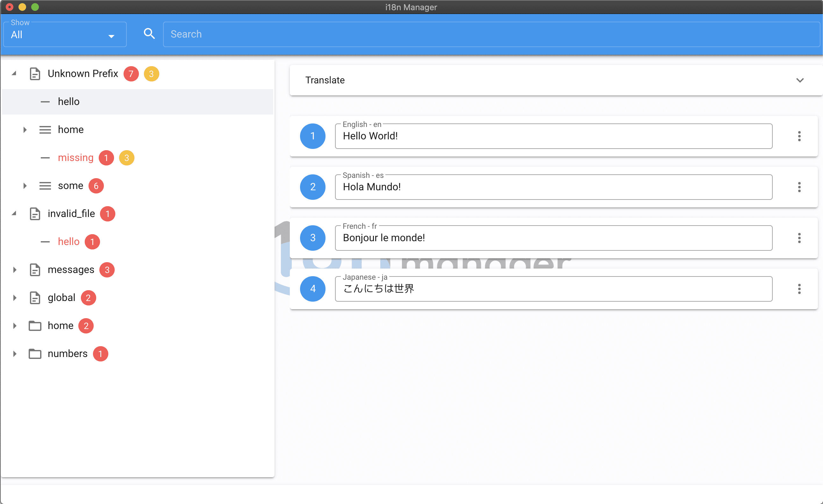Screen dimensions: 823x504
Task: Open more options for Japanese translation
Action: pos(799,289)
